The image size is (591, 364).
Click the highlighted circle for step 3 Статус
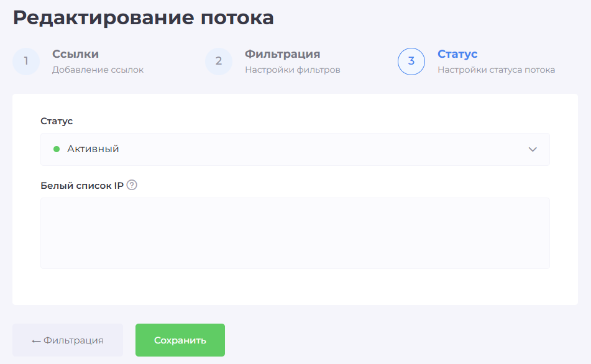coord(411,61)
